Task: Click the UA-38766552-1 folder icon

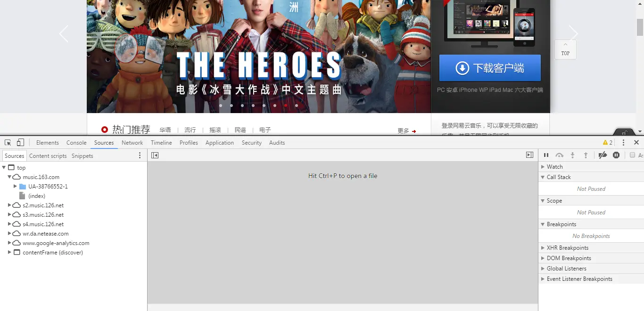Action: pos(22,186)
